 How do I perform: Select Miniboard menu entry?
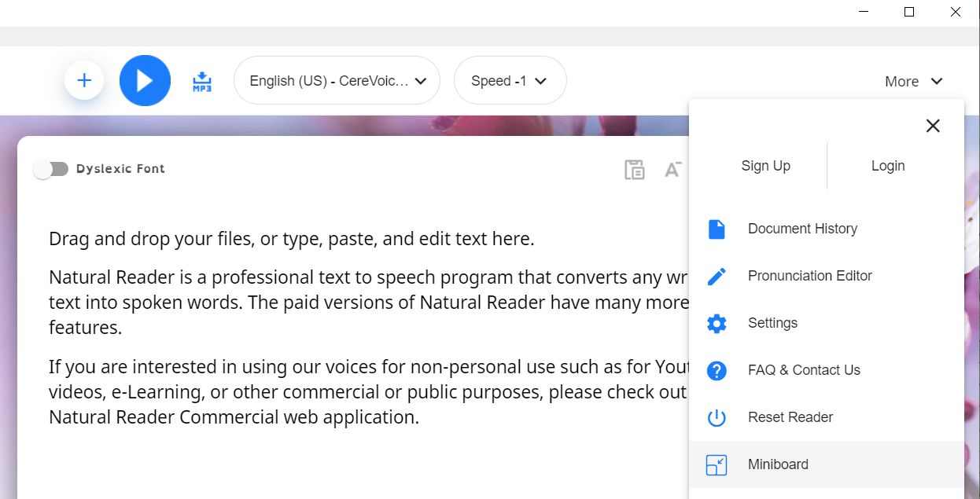point(827,464)
